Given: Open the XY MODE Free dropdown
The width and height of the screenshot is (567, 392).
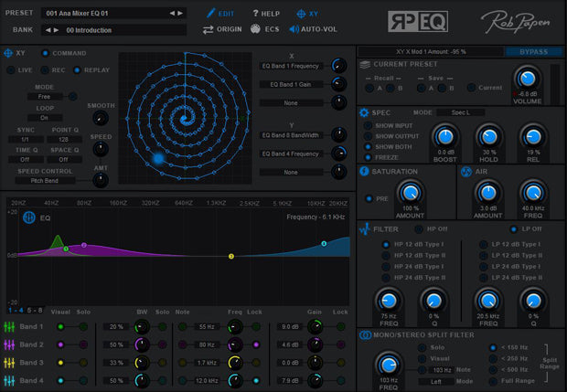Looking at the screenshot, I should (44, 97).
